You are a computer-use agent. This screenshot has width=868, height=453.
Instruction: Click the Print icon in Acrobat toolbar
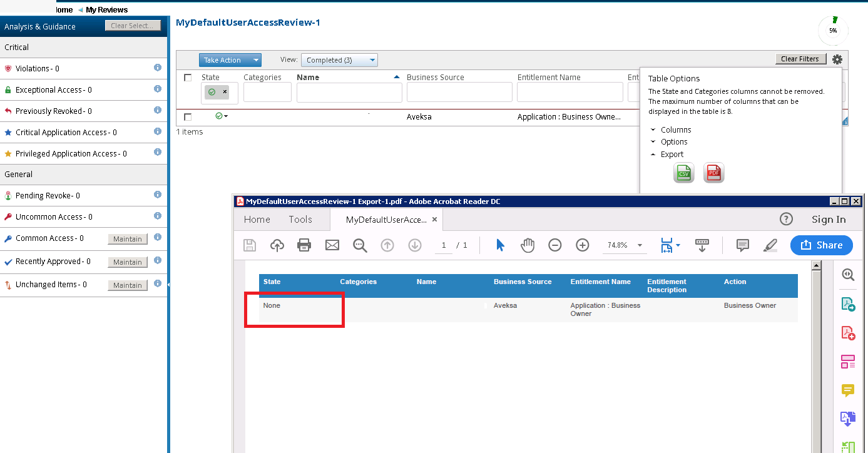pyautogui.click(x=304, y=245)
